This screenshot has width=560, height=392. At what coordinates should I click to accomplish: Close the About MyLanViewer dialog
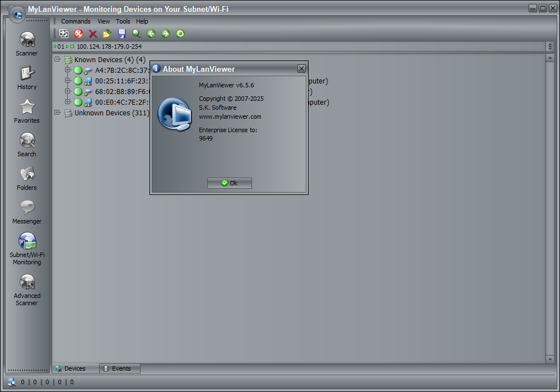301,68
